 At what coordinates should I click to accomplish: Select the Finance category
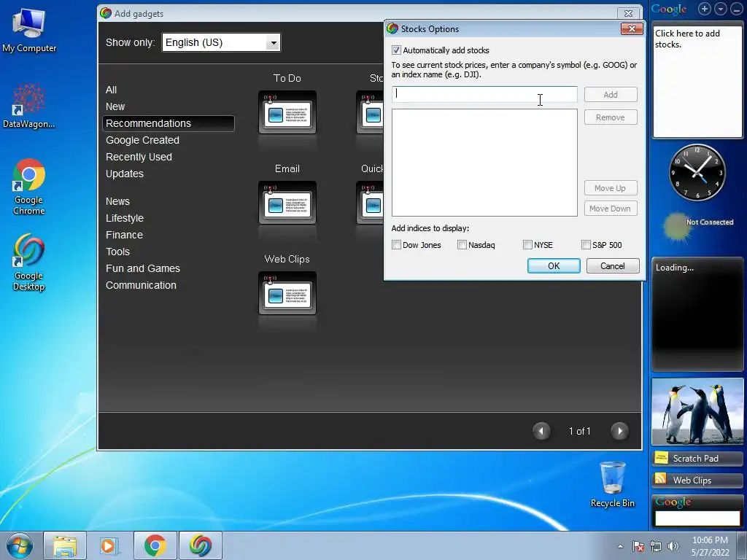coord(124,235)
